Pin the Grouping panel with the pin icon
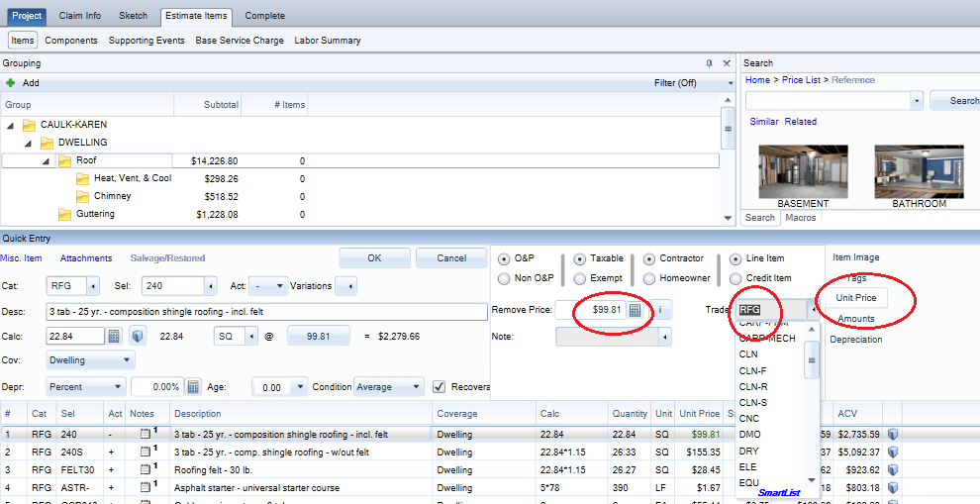The height and width of the screenshot is (504, 980). [x=710, y=63]
